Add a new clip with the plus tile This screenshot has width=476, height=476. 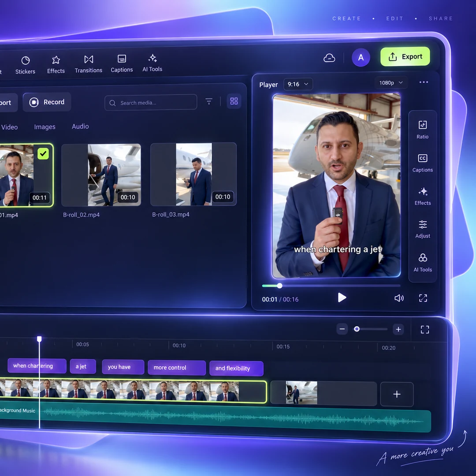[397, 394]
